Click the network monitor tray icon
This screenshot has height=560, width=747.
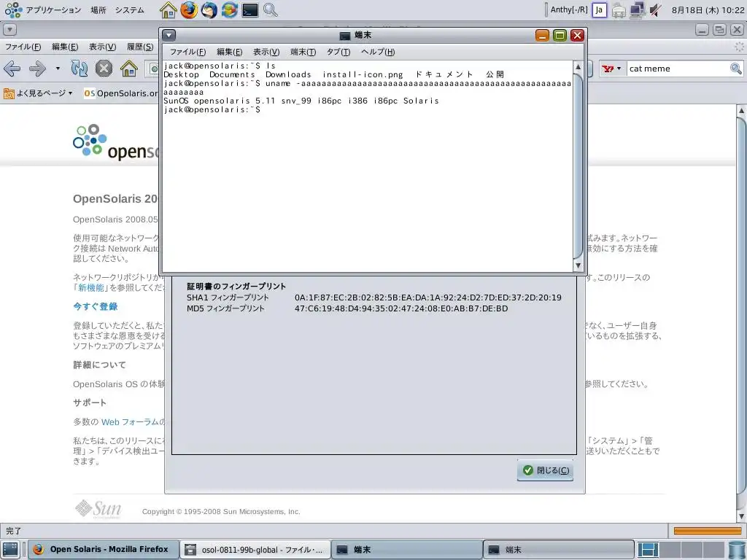coord(638,10)
